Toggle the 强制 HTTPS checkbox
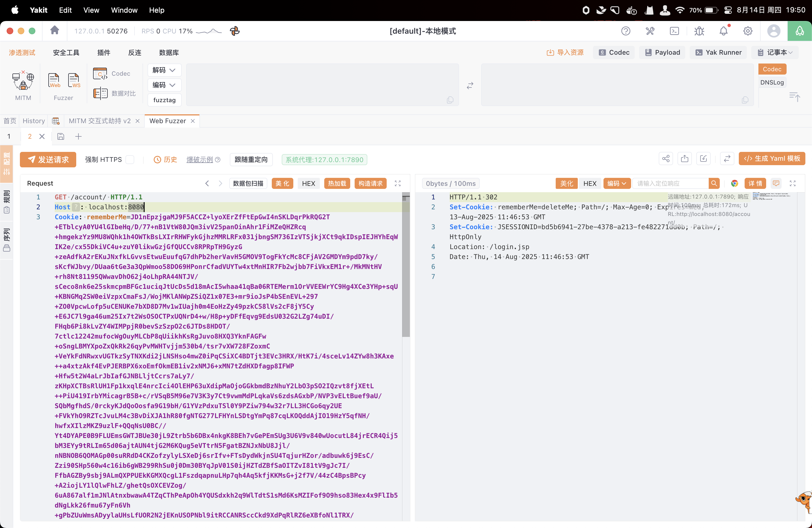Viewport: 812px width, 528px height. point(130,159)
